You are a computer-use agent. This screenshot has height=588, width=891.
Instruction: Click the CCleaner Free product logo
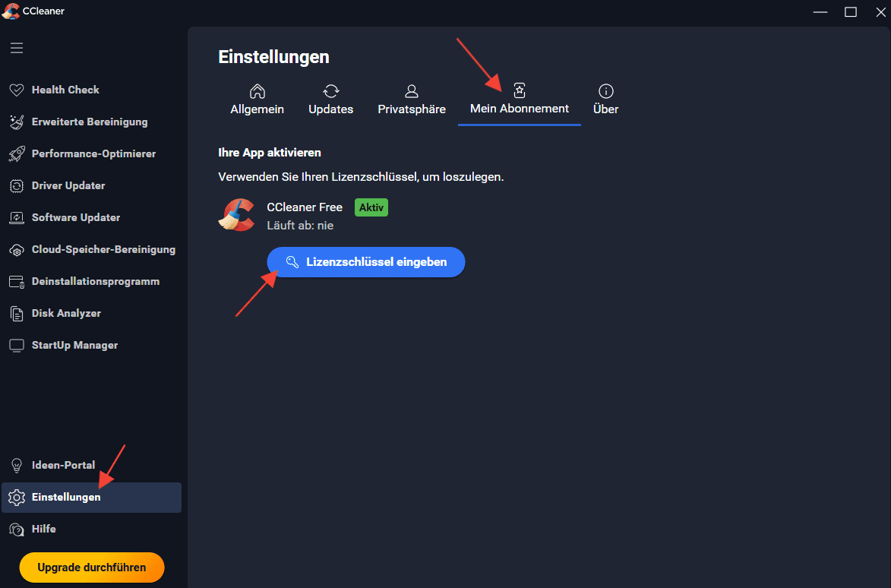[236, 215]
